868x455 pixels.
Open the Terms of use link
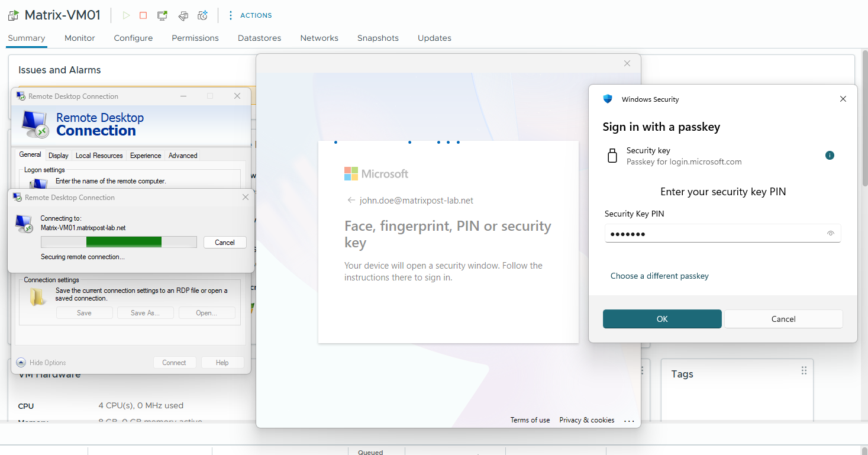click(x=530, y=420)
